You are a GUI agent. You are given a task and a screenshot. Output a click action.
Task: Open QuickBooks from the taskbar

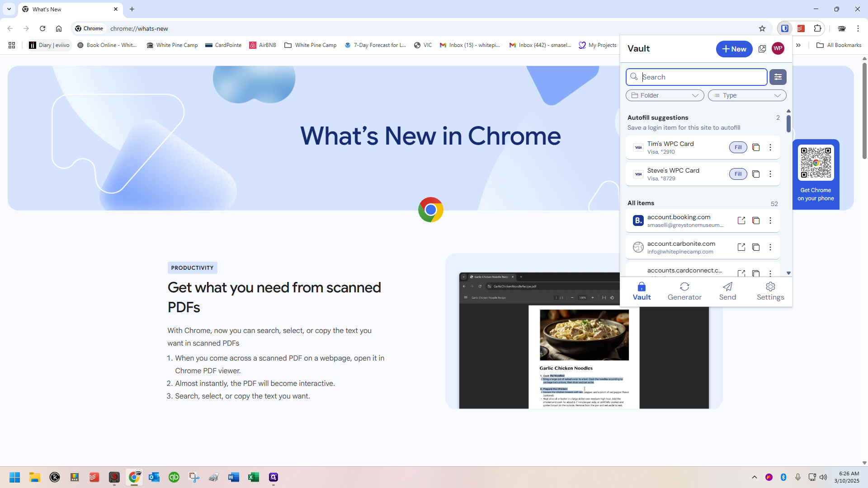[174, 477]
